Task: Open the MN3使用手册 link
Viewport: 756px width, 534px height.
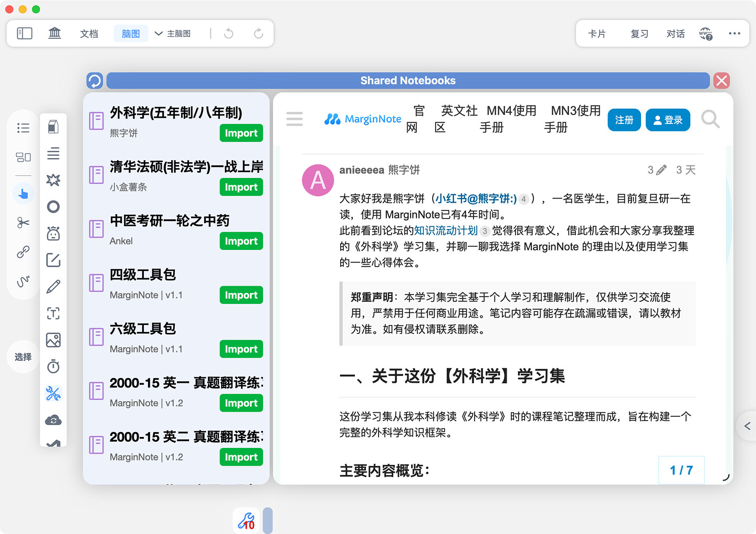Action: point(572,119)
